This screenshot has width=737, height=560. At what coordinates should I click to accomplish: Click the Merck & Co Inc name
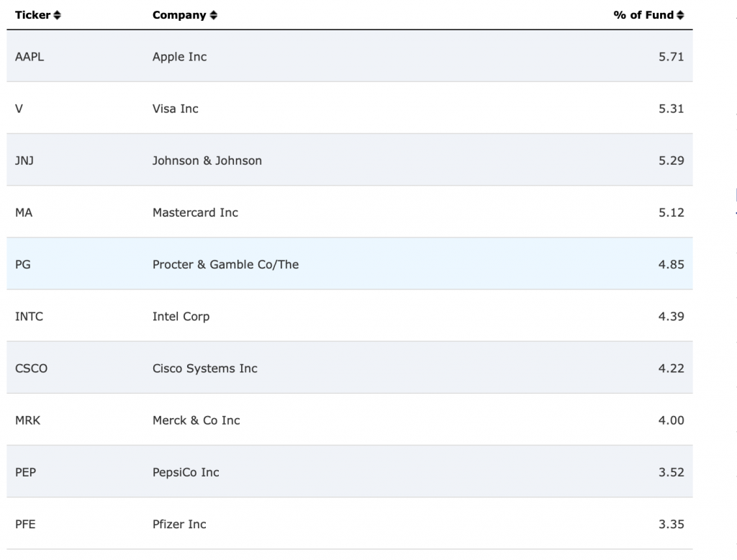tap(196, 420)
